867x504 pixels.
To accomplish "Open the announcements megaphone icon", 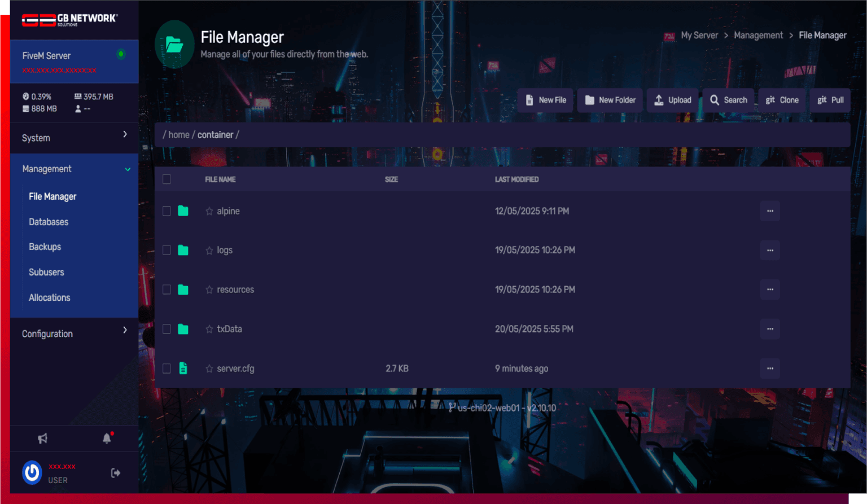I will 42,439.
